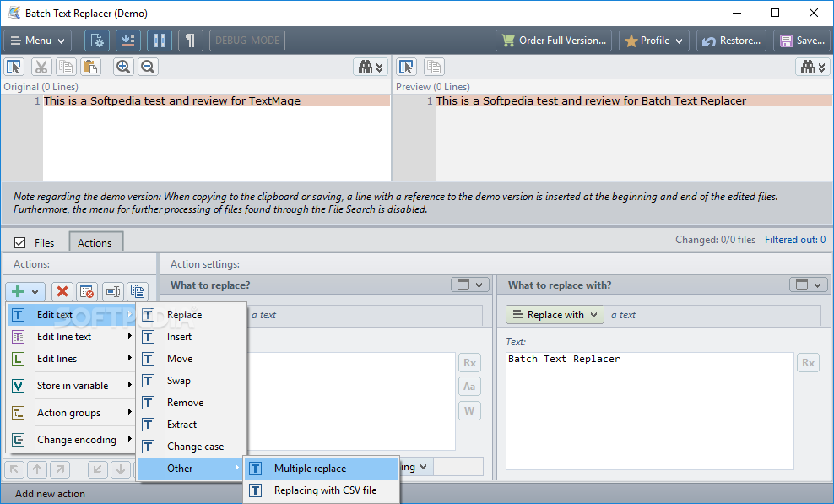Select Multiple replace option

point(322,469)
